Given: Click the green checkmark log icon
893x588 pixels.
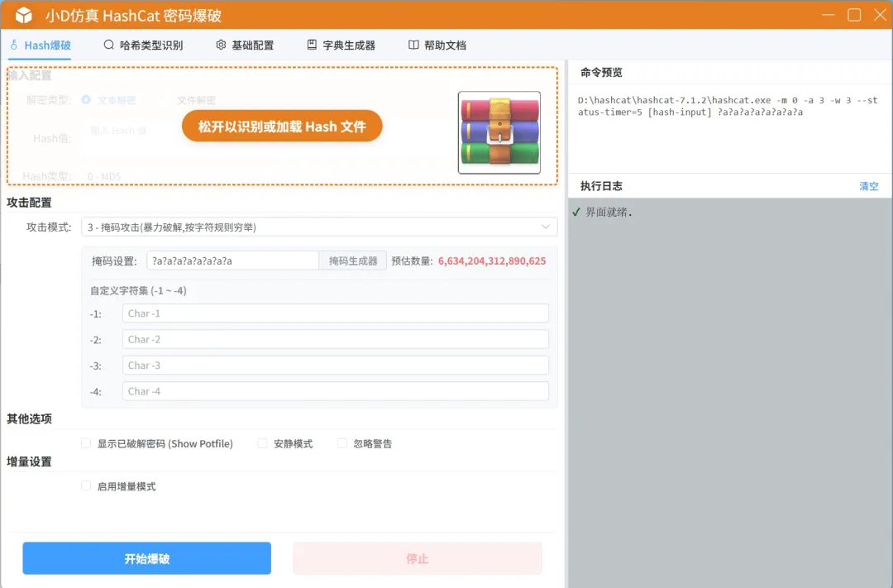Looking at the screenshot, I should (x=576, y=212).
